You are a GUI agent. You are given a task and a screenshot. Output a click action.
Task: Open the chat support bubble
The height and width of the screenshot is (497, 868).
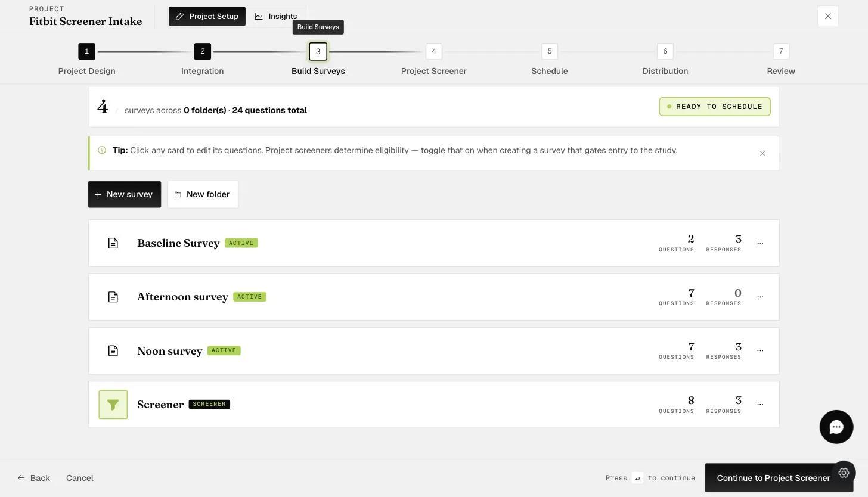(x=836, y=427)
